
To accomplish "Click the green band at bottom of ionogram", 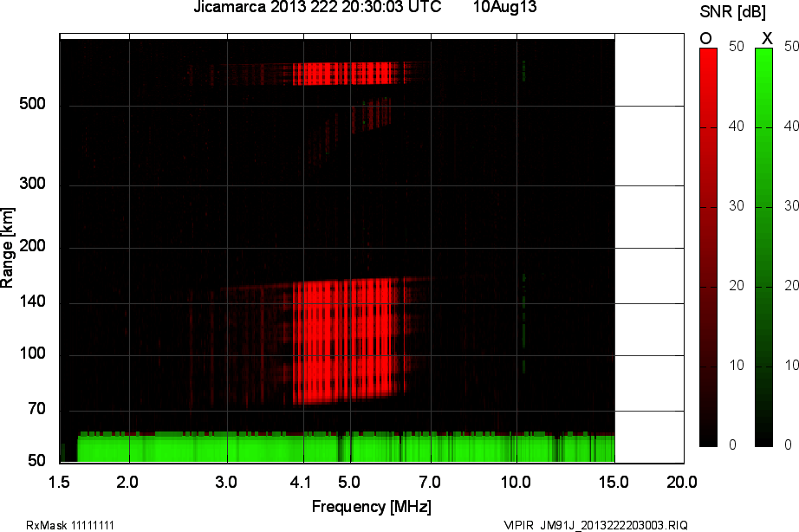I will click(x=346, y=447).
